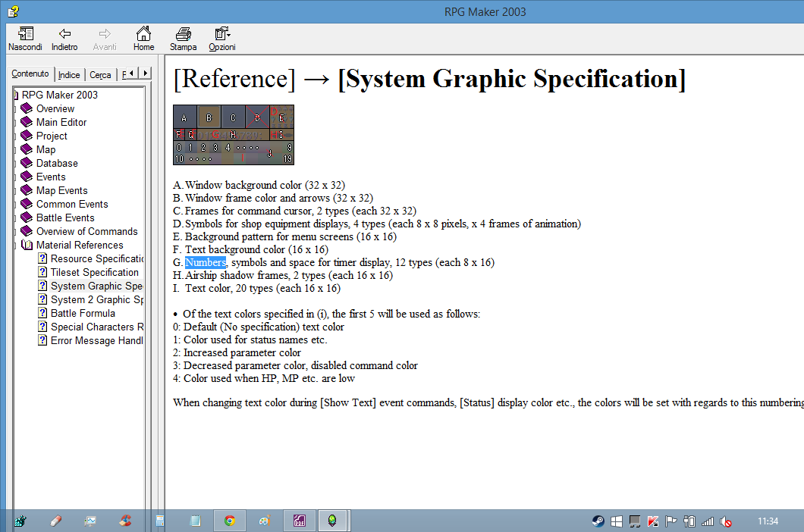The width and height of the screenshot is (804, 532).
Task: Click the help page icon beside Battle Formula
Action: click(x=42, y=313)
